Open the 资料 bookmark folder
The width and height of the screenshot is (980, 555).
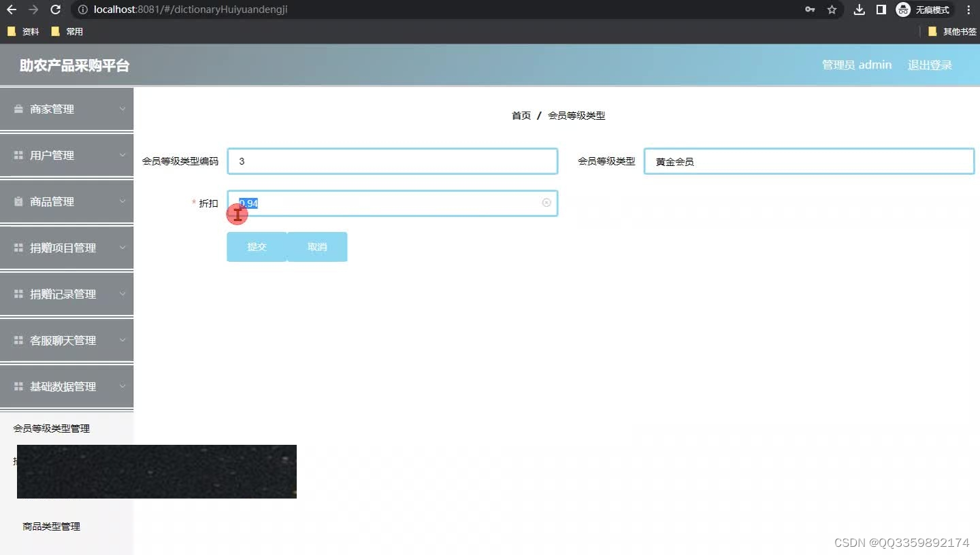[23, 31]
